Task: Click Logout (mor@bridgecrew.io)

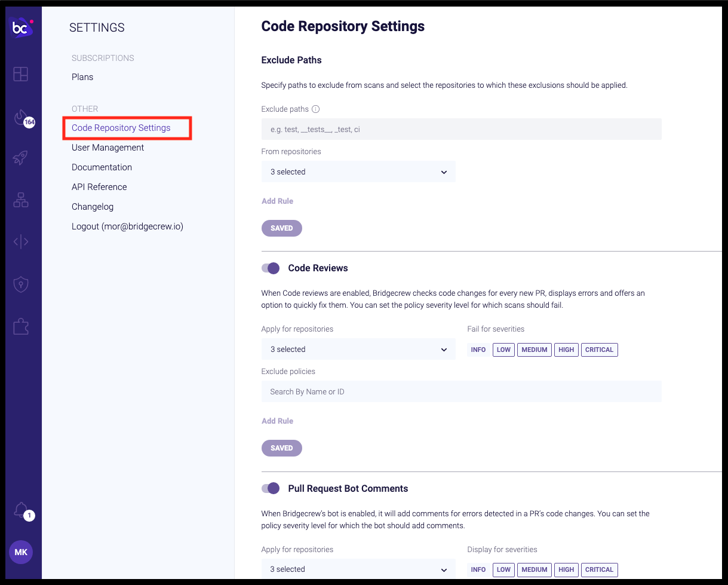Action: point(127,226)
